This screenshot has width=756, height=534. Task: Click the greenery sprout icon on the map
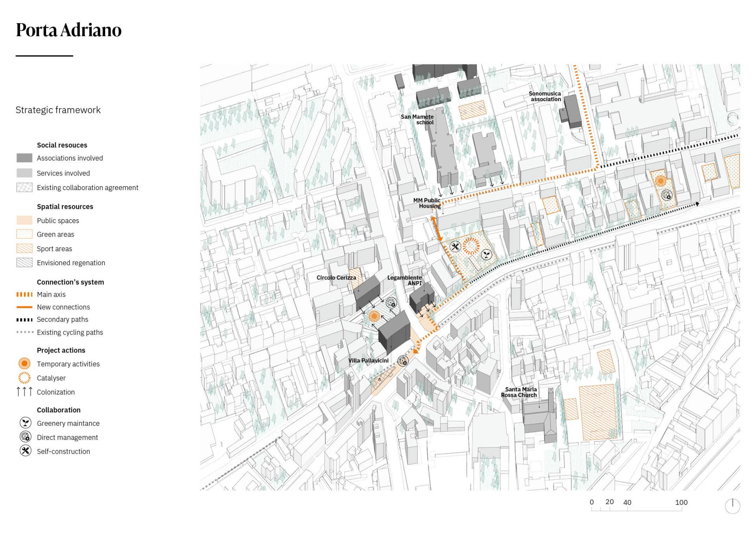(487, 255)
